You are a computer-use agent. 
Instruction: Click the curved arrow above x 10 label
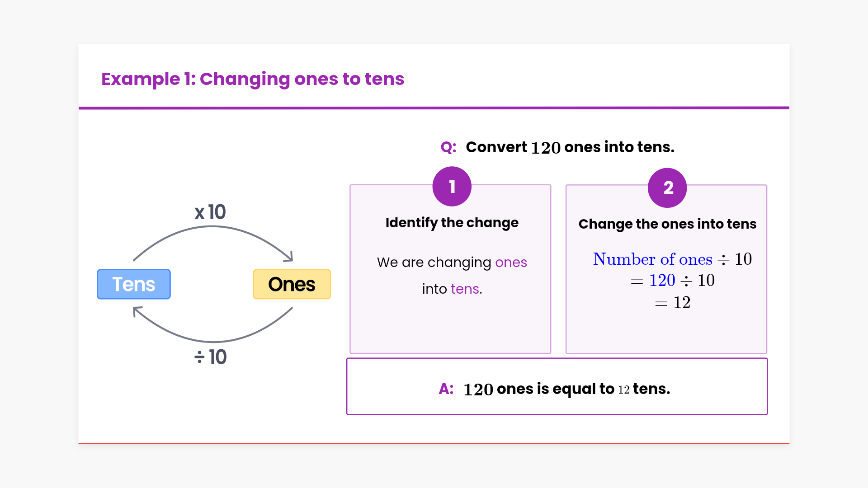point(212,228)
